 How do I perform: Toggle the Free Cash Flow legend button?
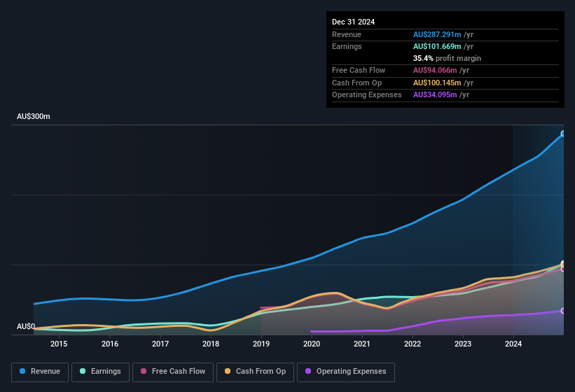tap(173, 372)
